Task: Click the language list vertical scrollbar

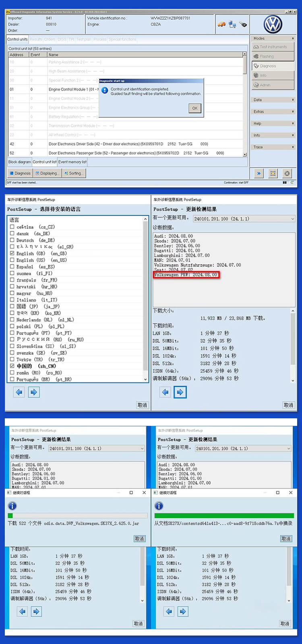Action: [145, 299]
